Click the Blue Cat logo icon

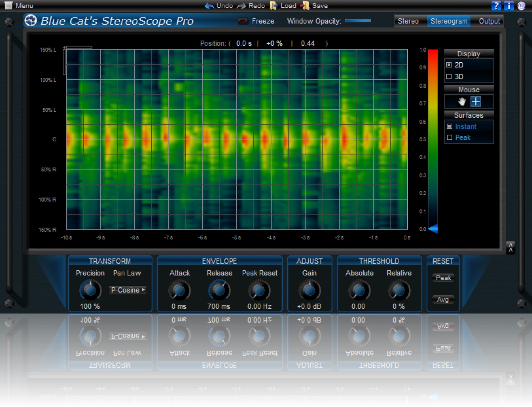pyautogui.click(x=31, y=21)
